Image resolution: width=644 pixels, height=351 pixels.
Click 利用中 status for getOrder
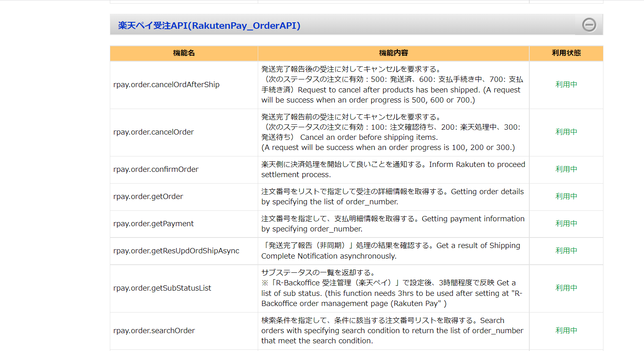click(566, 197)
